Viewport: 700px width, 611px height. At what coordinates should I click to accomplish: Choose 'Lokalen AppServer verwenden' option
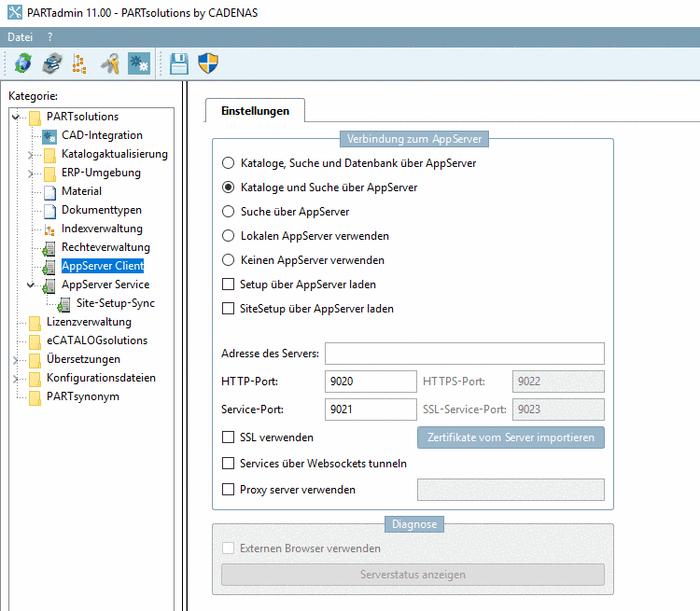[228, 235]
